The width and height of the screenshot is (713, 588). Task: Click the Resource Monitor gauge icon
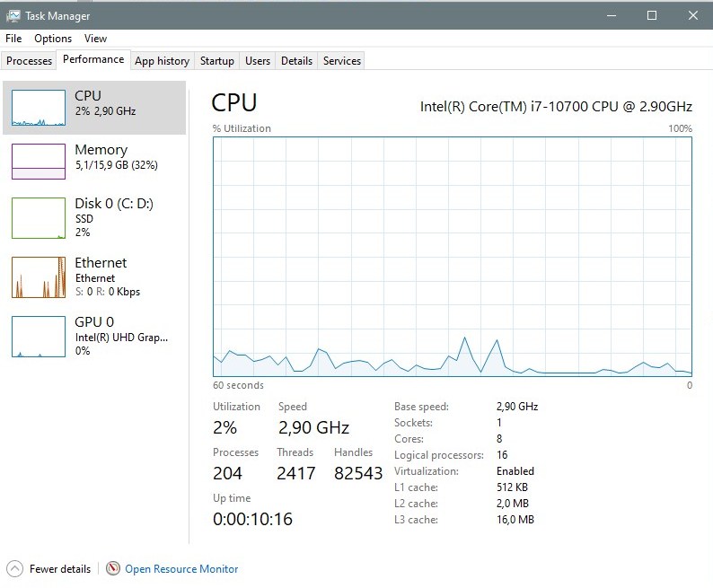coord(113,568)
